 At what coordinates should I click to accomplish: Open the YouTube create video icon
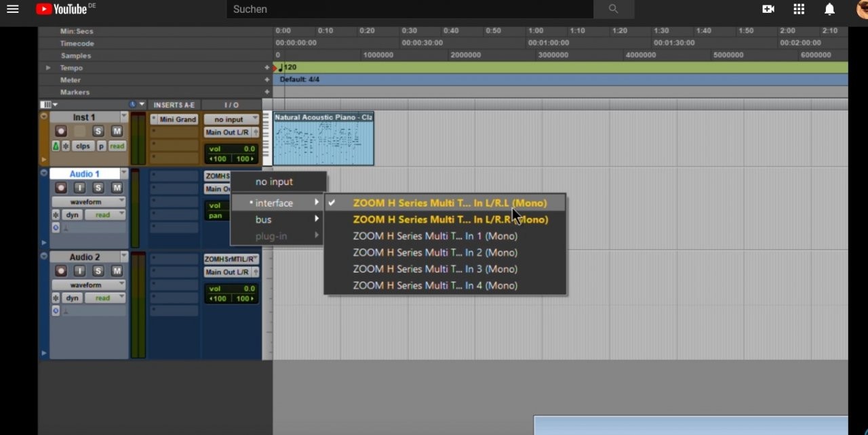coord(768,9)
